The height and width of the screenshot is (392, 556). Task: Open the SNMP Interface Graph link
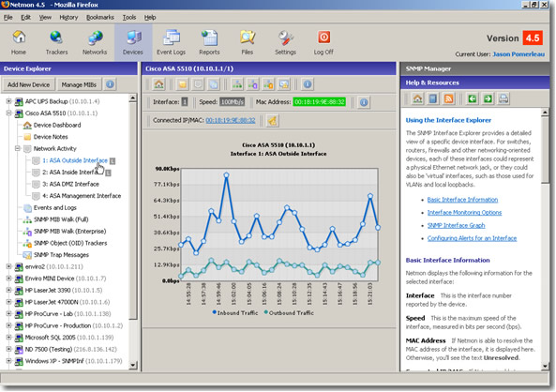click(456, 225)
